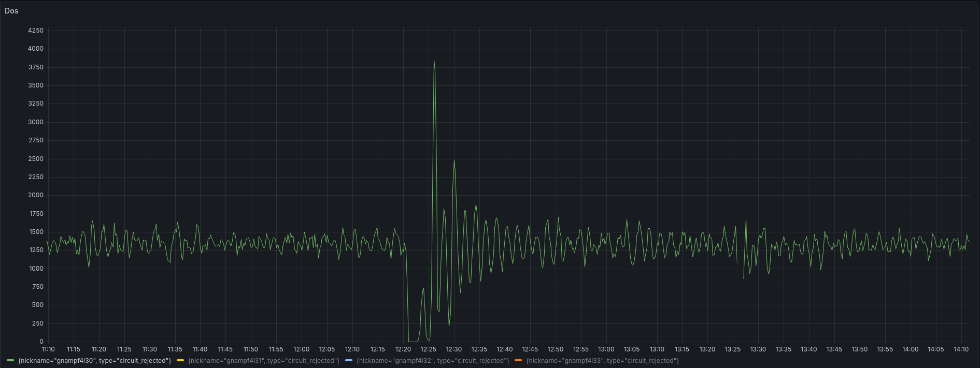Click the small 750 peak before 12:25

(x=423, y=289)
